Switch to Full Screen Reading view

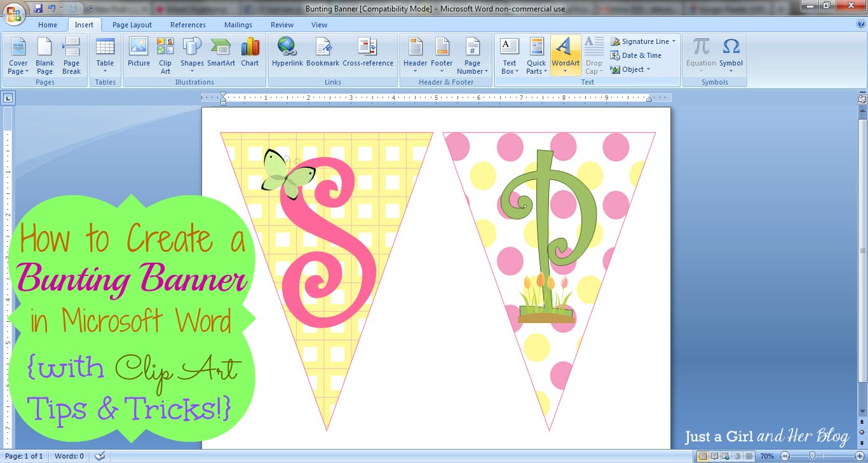tap(714, 456)
